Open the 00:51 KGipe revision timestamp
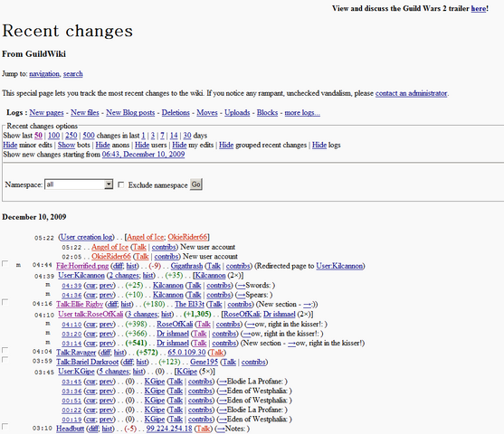This screenshot has height=434, width=504. coord(71,401)
